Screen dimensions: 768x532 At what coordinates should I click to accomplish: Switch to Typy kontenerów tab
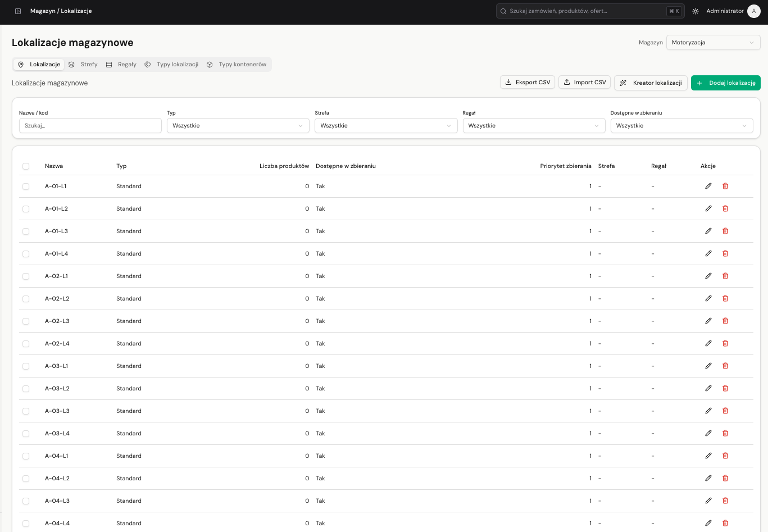[237, 65]
